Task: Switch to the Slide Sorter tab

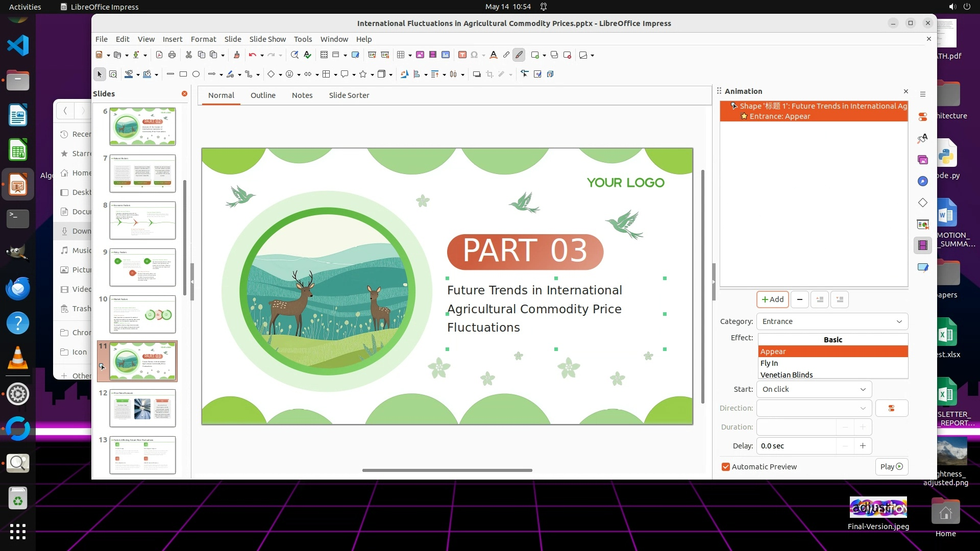Action: coord(349,95)
